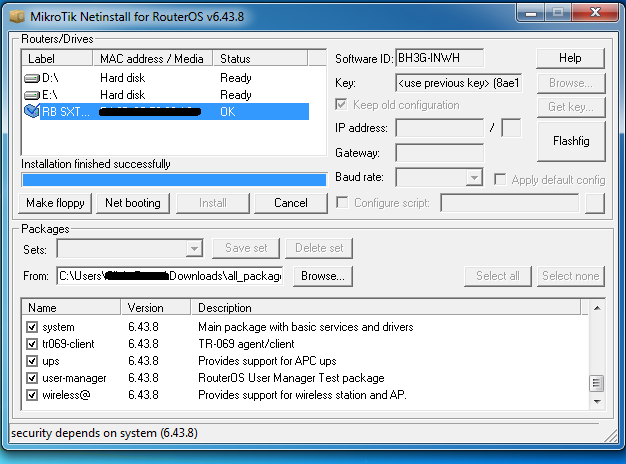Cancel the installation

[x=291, y=203]
